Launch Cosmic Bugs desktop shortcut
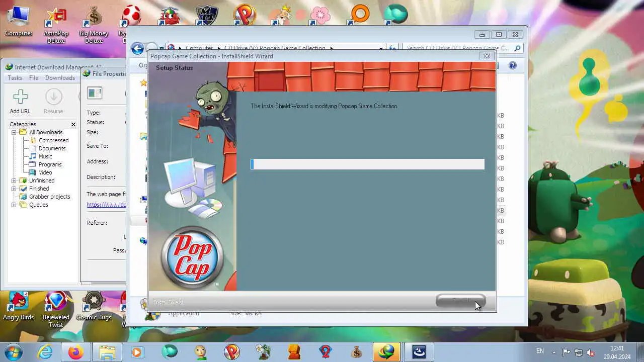Viewport: 644px width, 362px height. coord(94,307)
